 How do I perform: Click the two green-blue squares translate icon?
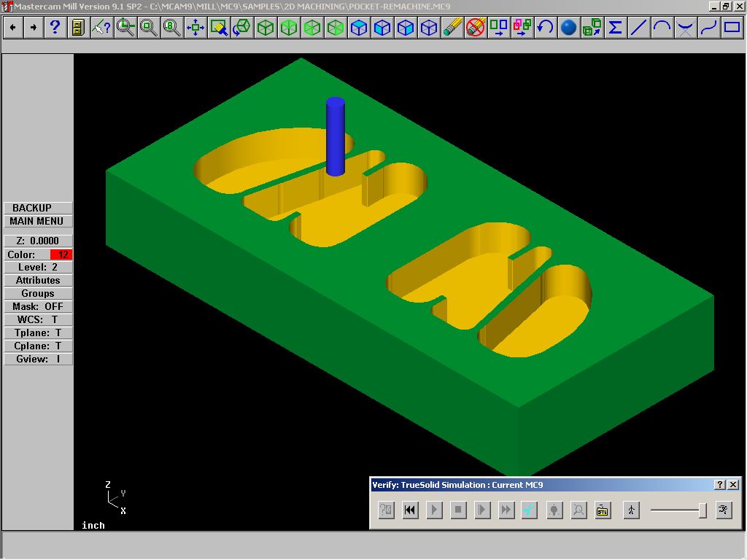click(499, 28)
